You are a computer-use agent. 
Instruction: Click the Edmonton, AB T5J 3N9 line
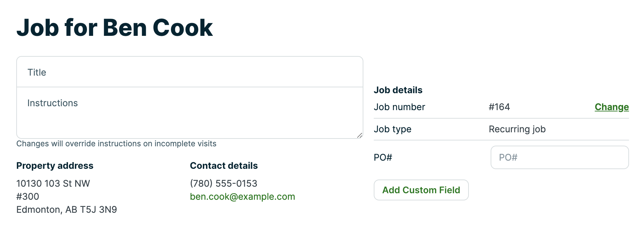(66, 210)
